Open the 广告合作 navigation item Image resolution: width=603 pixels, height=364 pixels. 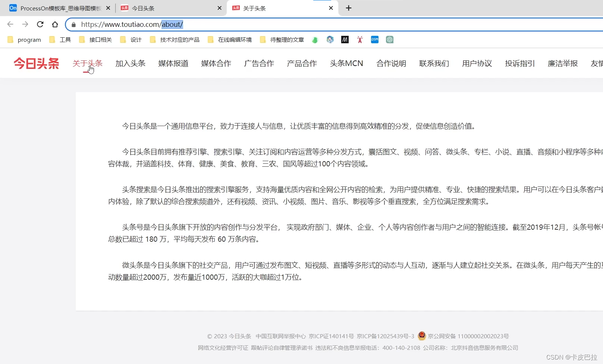point(259,63)
